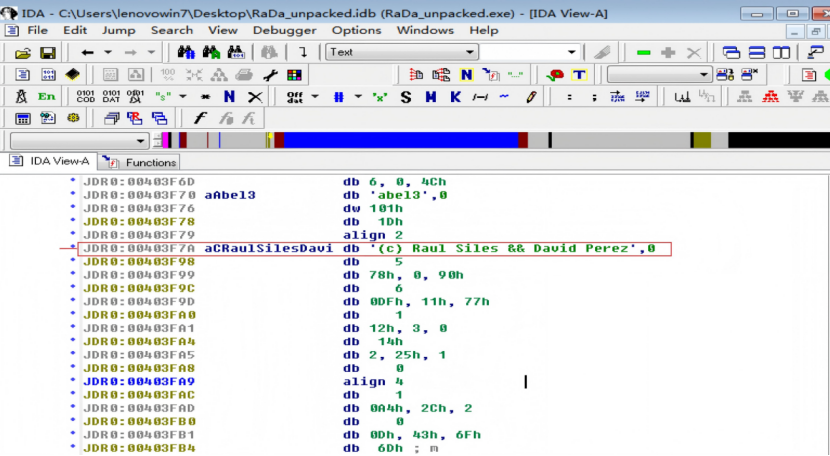Expand the # number format dropdown arrow

(358, 96)
